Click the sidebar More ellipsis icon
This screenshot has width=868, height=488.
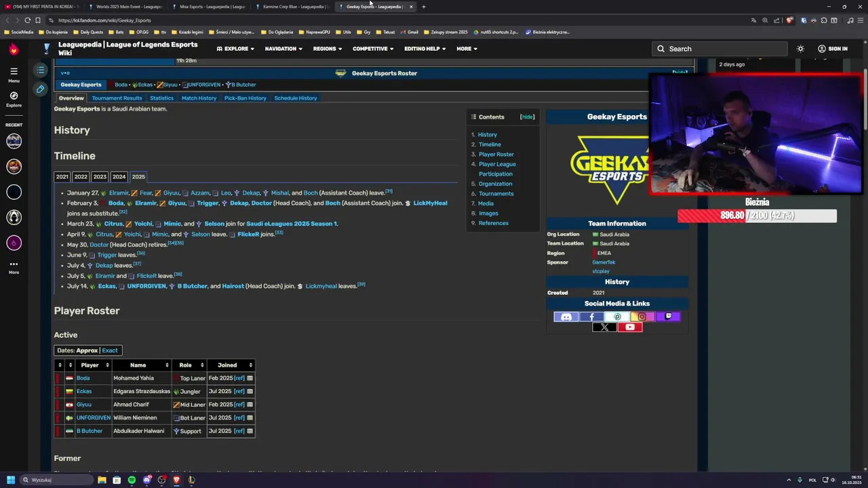tap(14, 264)
